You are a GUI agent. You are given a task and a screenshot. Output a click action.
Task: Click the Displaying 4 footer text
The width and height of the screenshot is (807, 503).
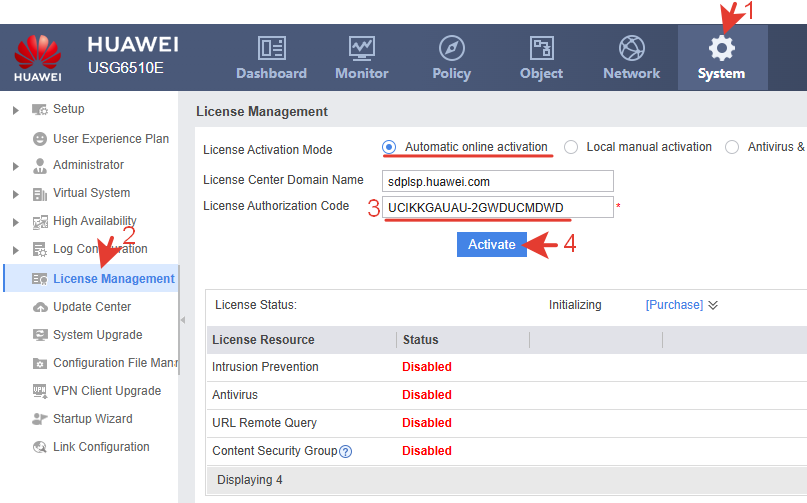pos(250,480)
